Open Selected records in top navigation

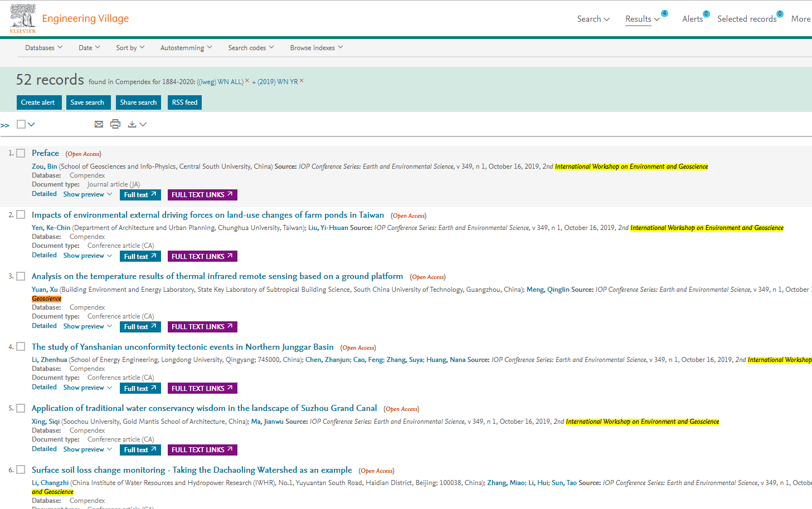click(747, 19)
